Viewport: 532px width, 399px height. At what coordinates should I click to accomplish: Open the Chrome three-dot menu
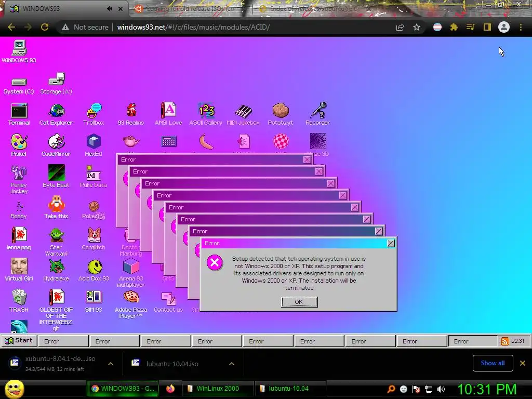(x=521, y=27)
